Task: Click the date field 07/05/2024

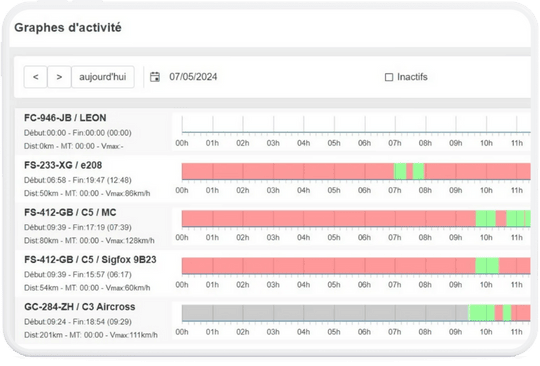Action: 193,77
